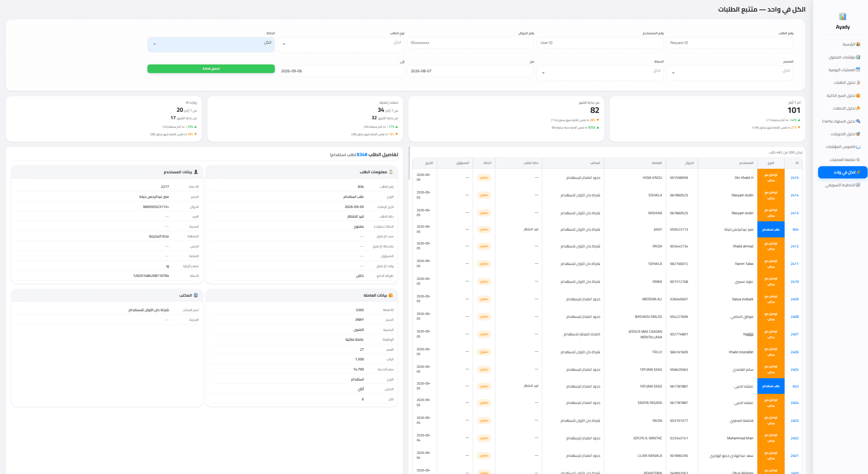Open request ID link 2415

794,178
